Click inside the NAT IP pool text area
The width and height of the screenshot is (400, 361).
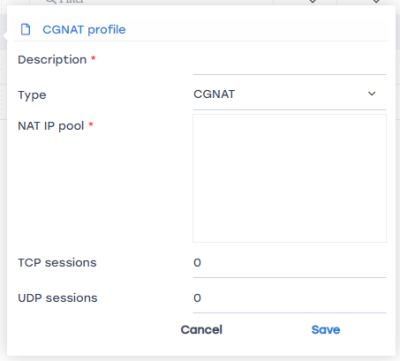tap(289, 178)
